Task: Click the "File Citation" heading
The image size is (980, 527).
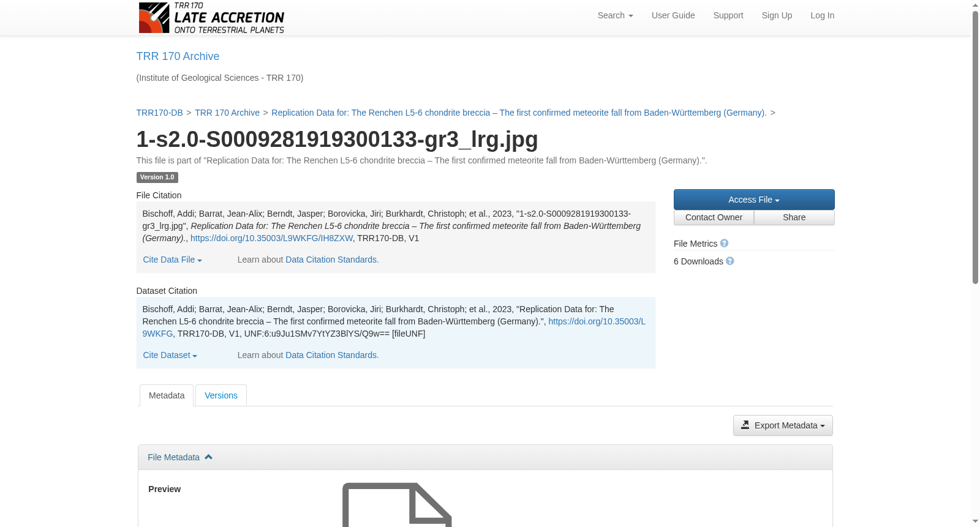Action: pyautogui.click(x=159, y=195)
